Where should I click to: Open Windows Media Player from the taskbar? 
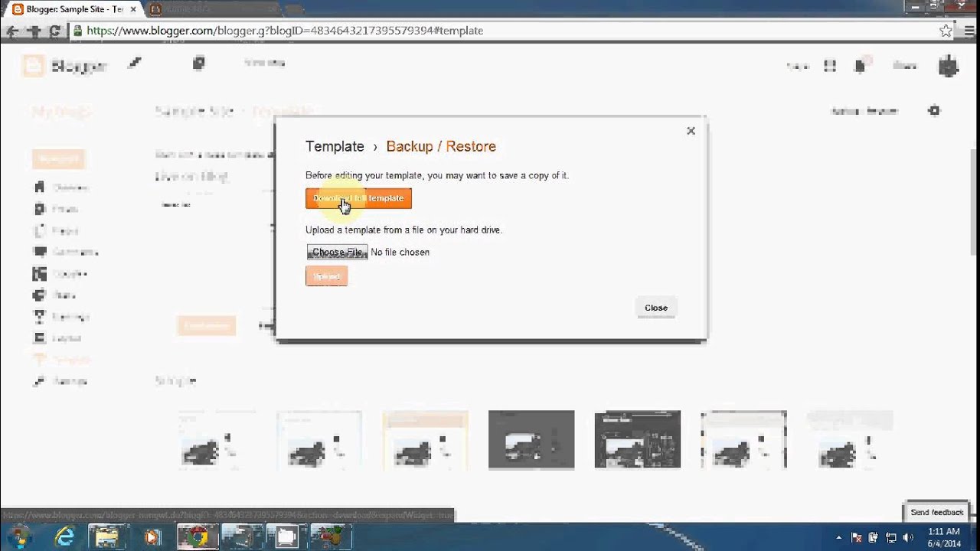(152, 537)
